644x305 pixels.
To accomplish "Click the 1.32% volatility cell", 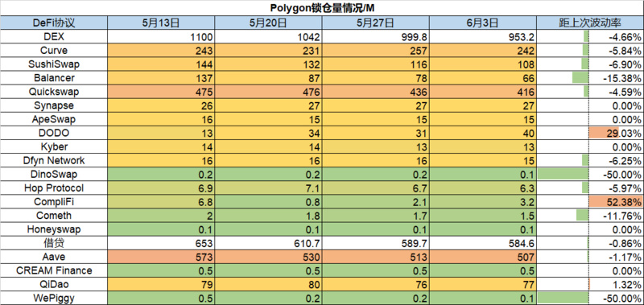I will (x=591, y=284).
